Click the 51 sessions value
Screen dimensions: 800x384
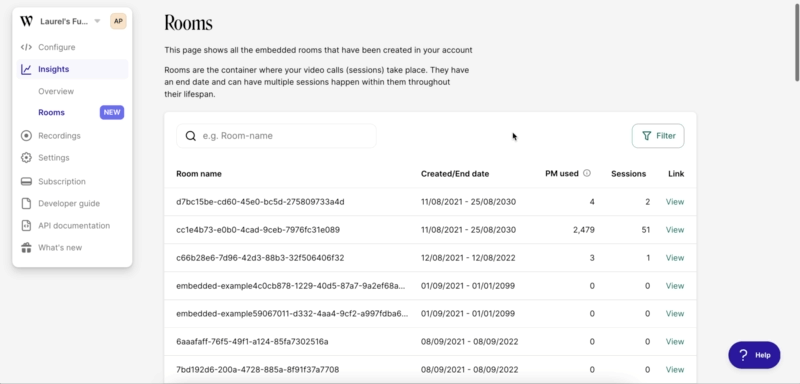click(645, 230)
